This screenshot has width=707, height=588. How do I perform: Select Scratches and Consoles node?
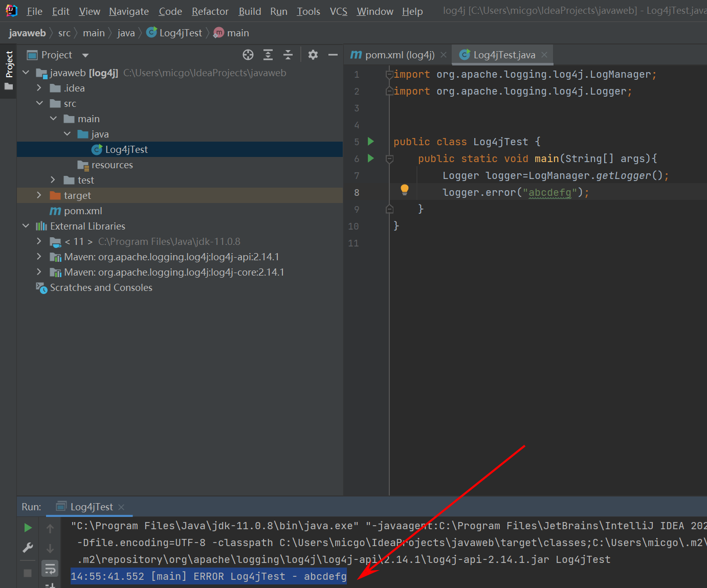[x=180, y=287]
